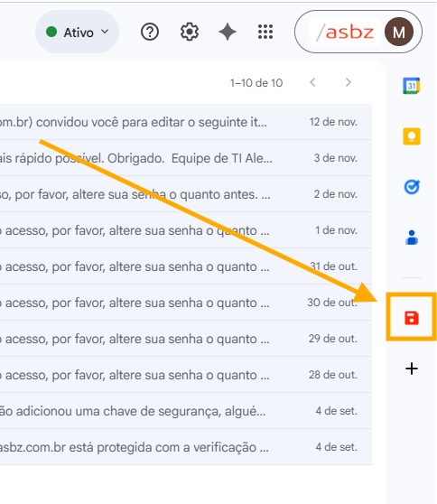Open email about chave de segurança
The width and height of the screenshot is (437, 504).
pos(186,410)
